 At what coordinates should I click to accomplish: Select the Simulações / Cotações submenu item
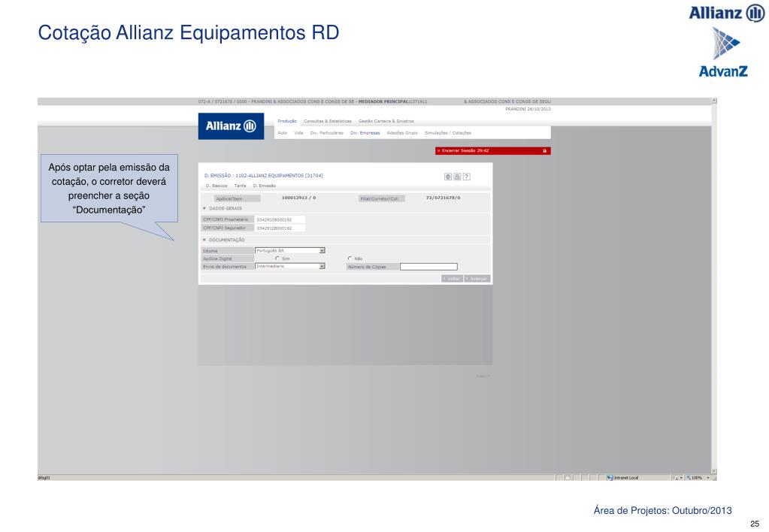tap(448, 133)
